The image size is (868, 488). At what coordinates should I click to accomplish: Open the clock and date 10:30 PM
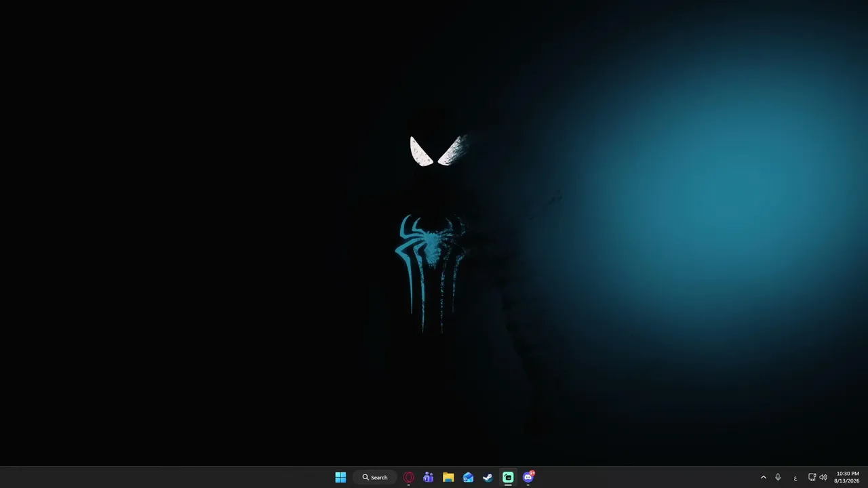(848, 477)
